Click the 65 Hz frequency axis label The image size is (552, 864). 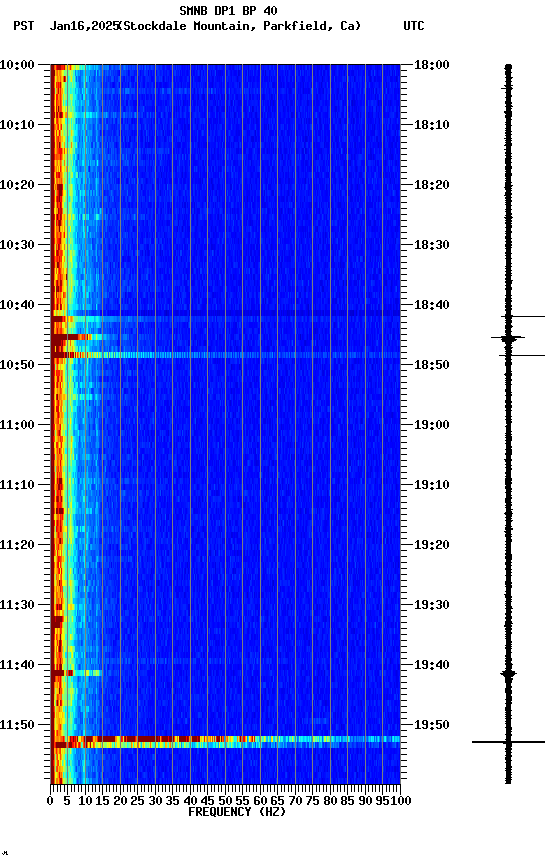(x=278, y=801)
